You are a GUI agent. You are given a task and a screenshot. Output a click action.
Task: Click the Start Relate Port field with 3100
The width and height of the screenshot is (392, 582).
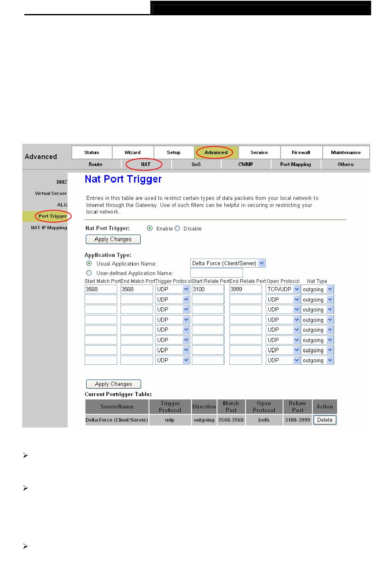tap(208, 290)
